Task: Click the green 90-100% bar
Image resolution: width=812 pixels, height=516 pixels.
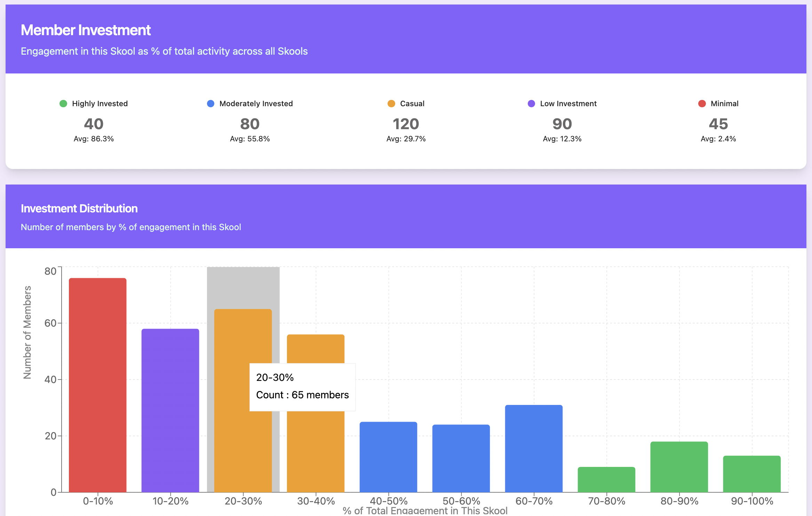Action: point(752,474)
